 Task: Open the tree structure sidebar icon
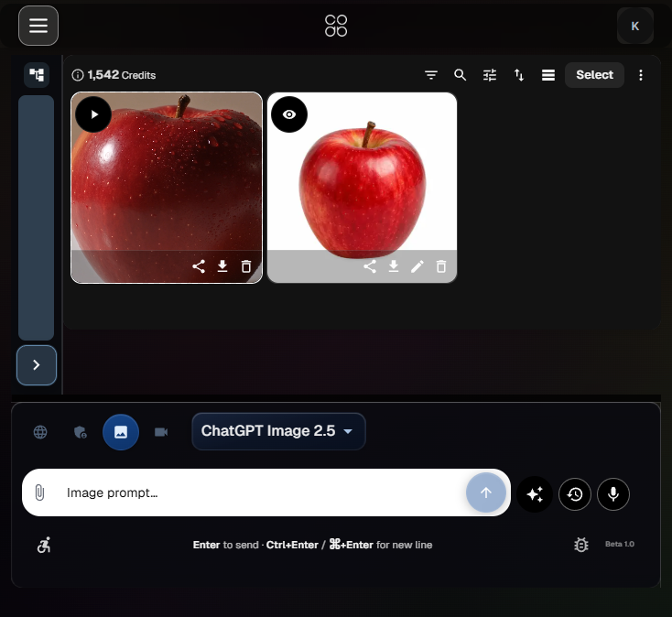click(37, 75)
